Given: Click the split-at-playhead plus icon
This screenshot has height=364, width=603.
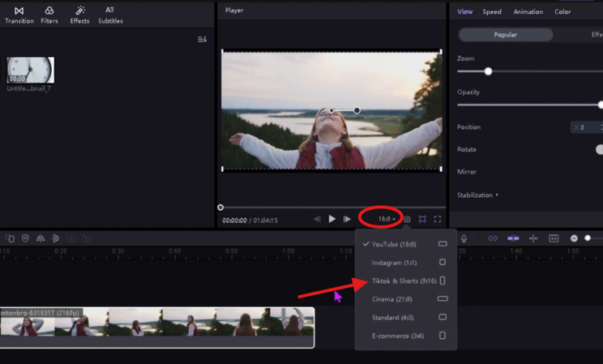Looking at the screenshot, I should coord(533,238).
